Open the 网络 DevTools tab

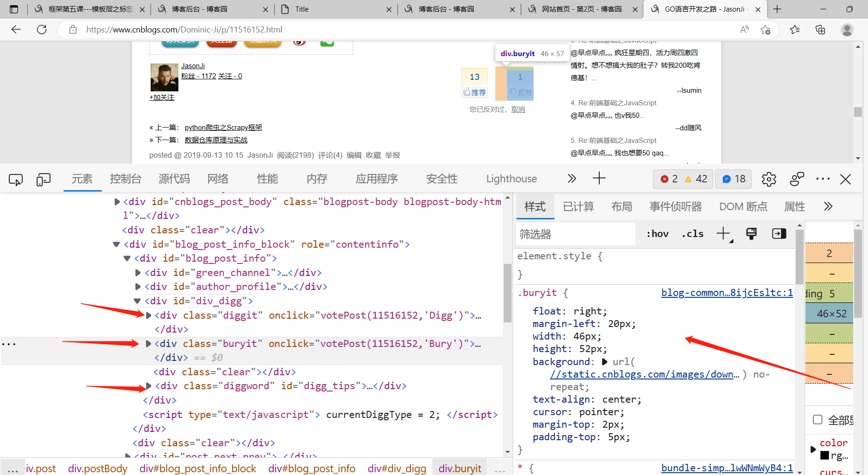tap(218, 179)
